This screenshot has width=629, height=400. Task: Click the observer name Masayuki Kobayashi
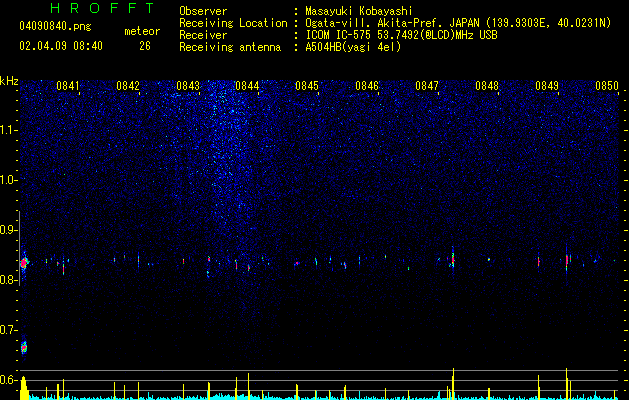359,11
